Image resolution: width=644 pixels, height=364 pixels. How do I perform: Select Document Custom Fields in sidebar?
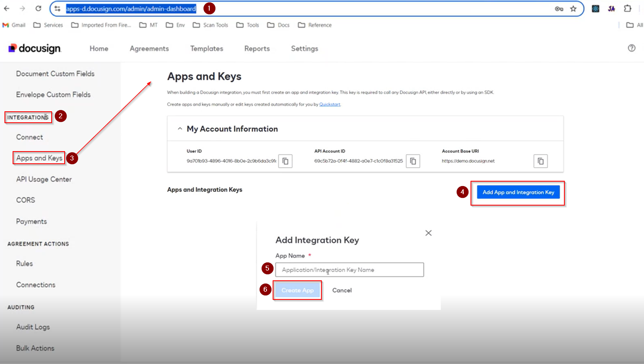pos(55,74)
